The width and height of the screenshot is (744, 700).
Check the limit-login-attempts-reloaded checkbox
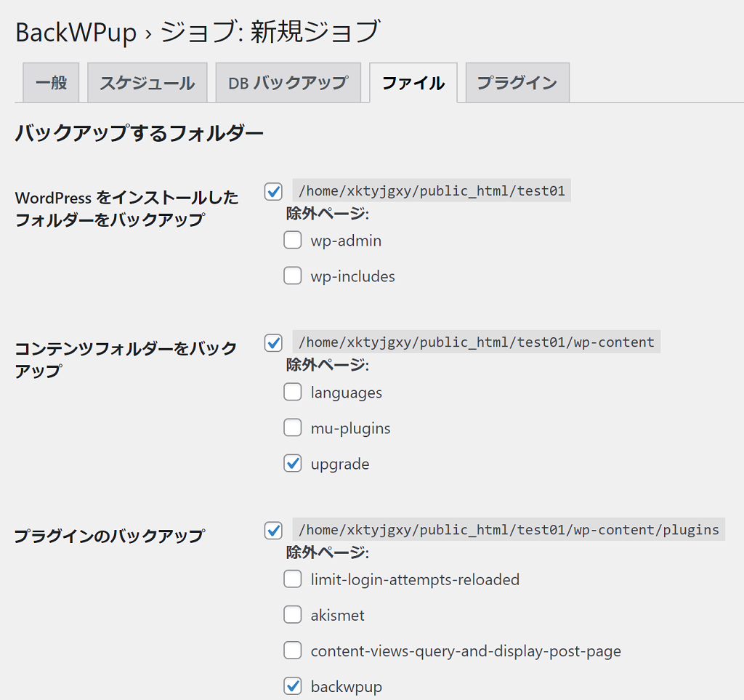(293, 579)
